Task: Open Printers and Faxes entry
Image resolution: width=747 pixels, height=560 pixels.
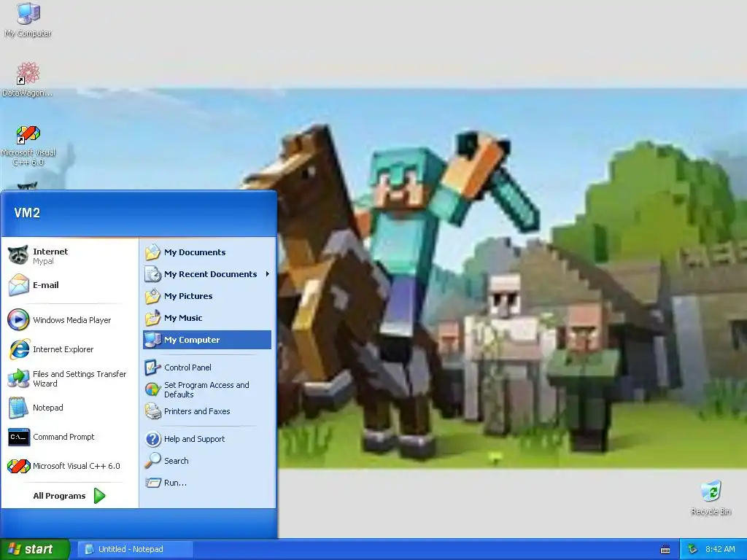Action: 207,411
